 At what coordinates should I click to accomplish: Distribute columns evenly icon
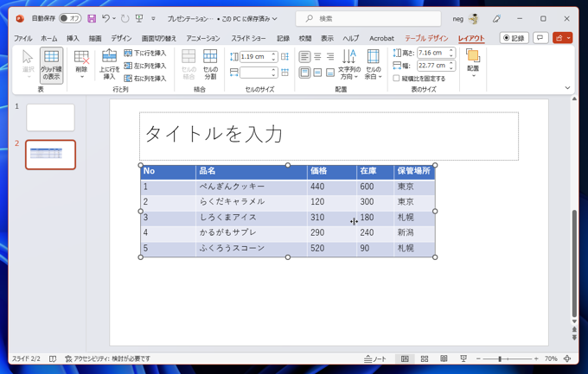285,73
